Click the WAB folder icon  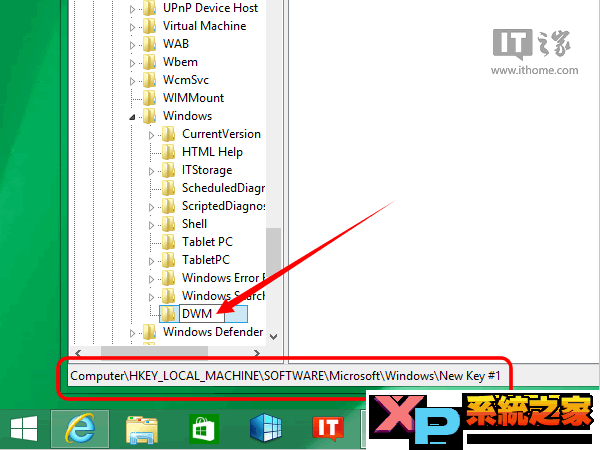pos(149,44)
